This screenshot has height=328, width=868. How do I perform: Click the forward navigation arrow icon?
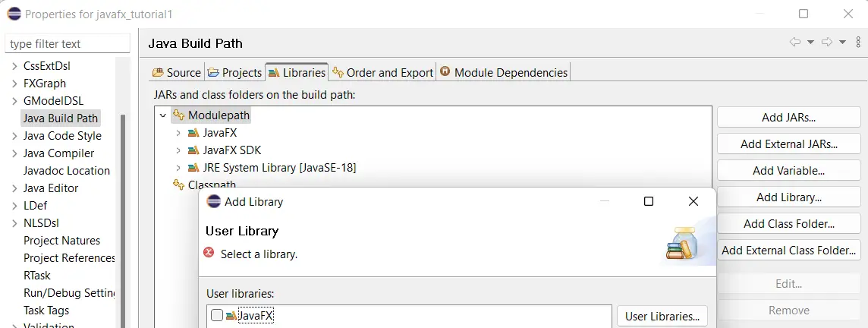[x=827, y=43]
